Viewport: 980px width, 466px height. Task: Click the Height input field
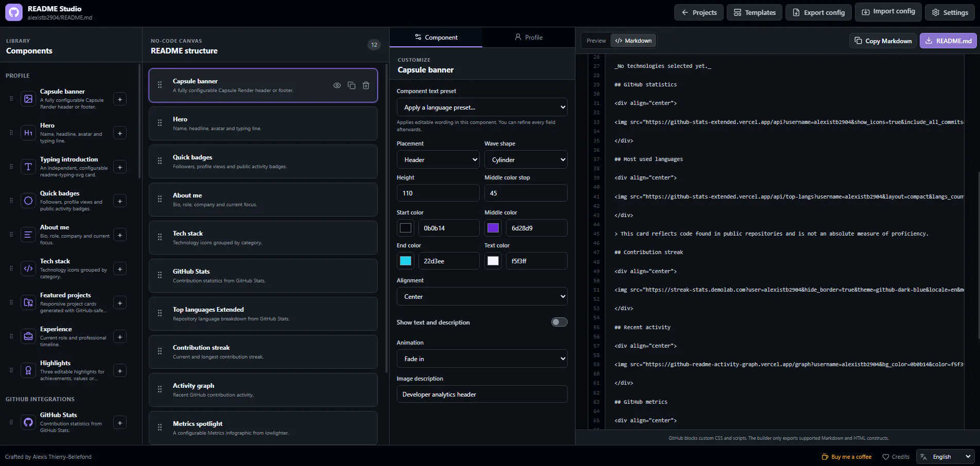tap(438, 193)
